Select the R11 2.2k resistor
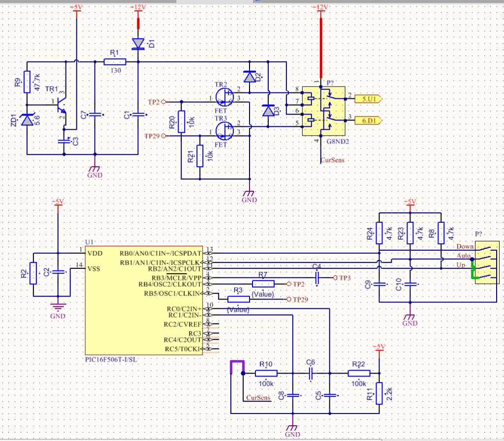The width and height of the screenshot is (504, 441). tap(379, 393)
